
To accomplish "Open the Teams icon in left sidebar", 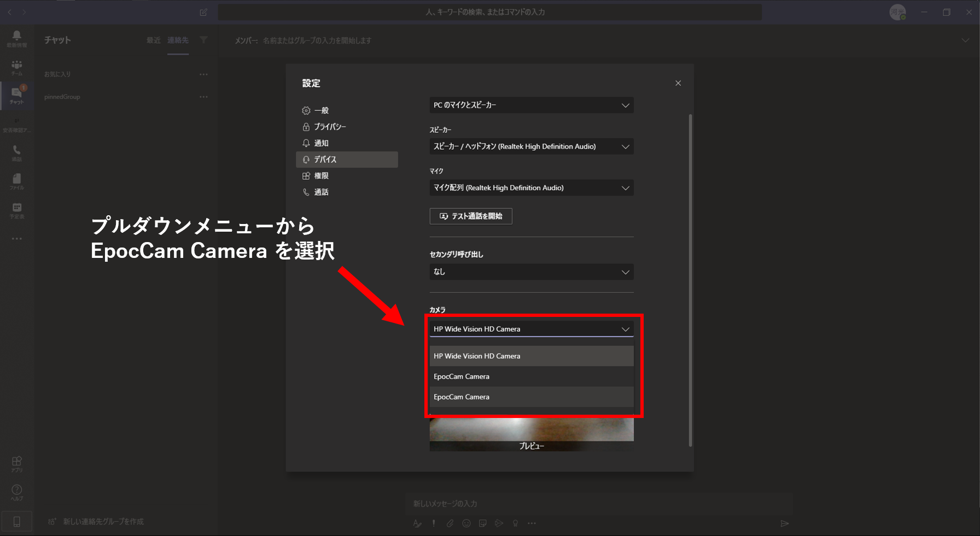I will pyautogui.click(x=16, y=67).
